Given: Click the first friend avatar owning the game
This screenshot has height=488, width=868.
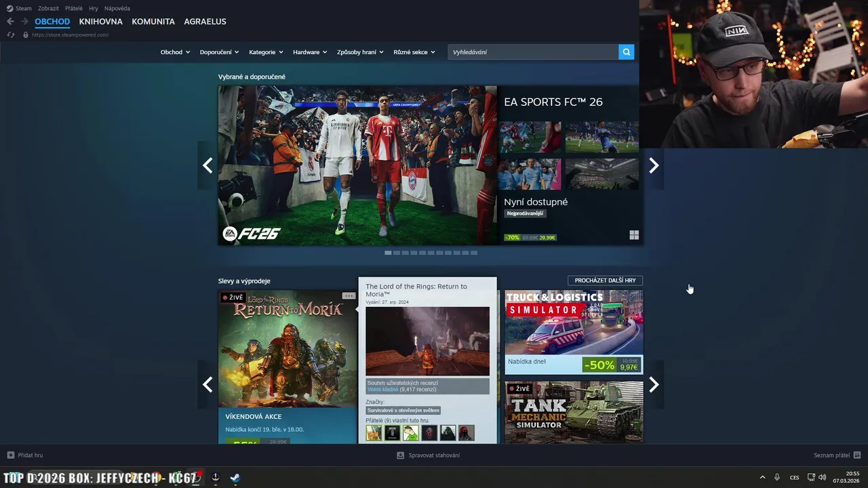Looking at the screenshot, I should (374, 432).
